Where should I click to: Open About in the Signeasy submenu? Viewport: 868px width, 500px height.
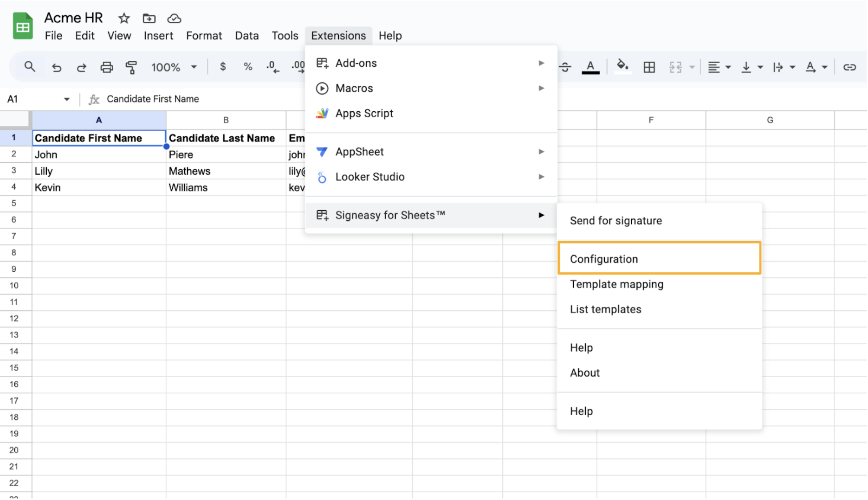click(660, 373)
